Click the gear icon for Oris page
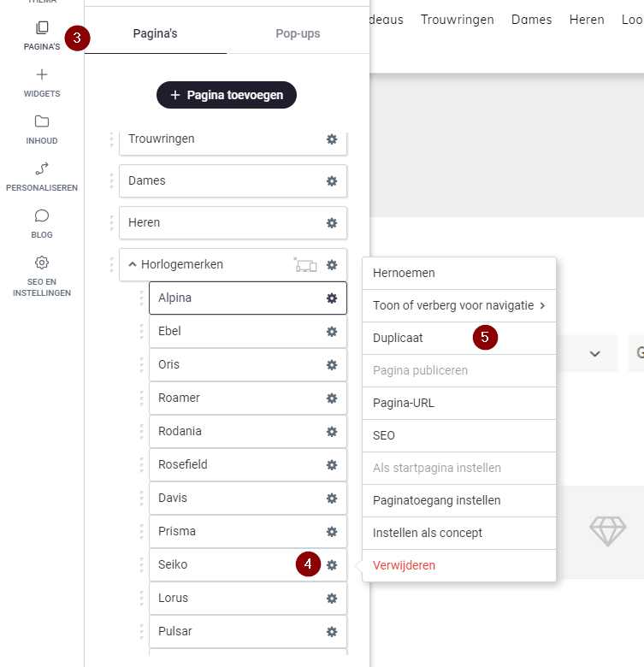The image size is (644, 667). tap(332, 365)
